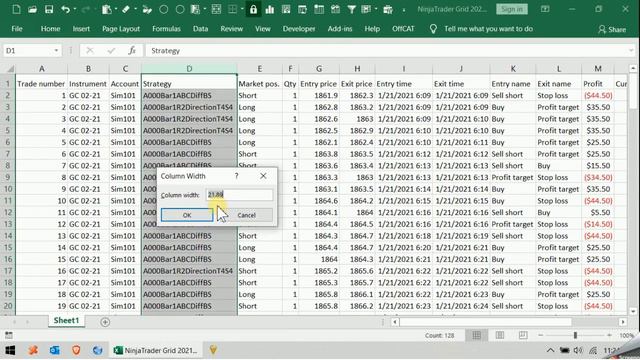Open the Windows Start menu

[11, 350]
